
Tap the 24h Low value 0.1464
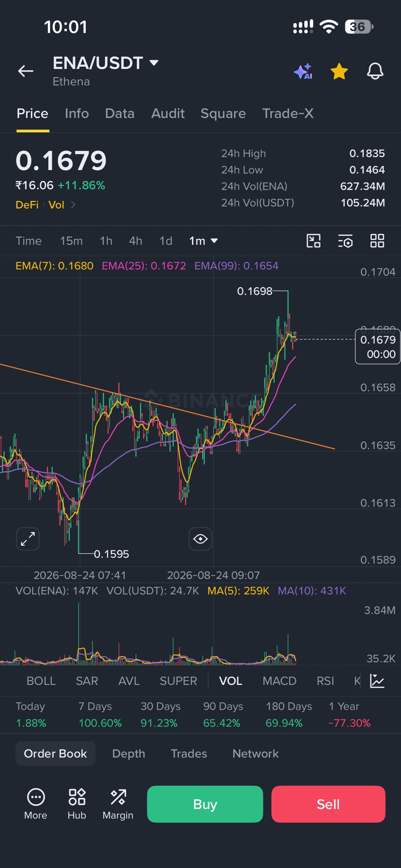(367, 170)
